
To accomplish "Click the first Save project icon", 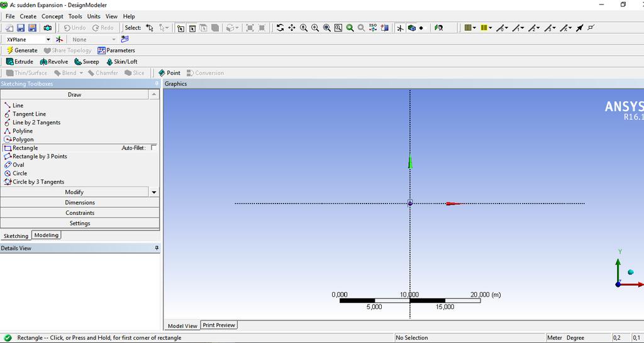I will (21, 28).
